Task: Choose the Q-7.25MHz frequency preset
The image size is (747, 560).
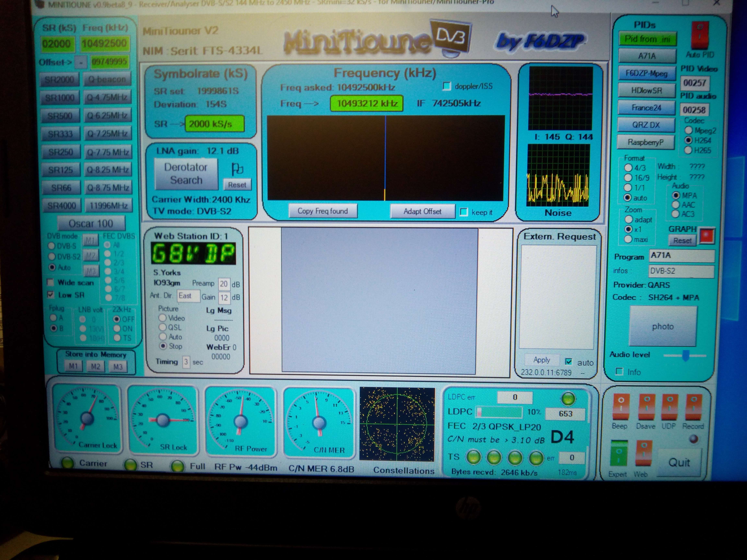Action: 108,134
